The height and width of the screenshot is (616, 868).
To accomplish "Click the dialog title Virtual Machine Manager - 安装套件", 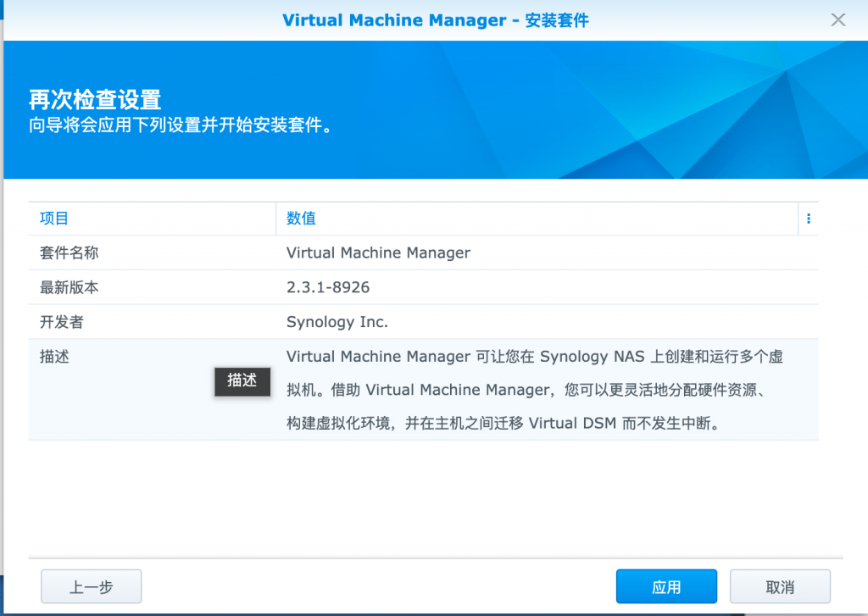I will (x=435, y=20).
